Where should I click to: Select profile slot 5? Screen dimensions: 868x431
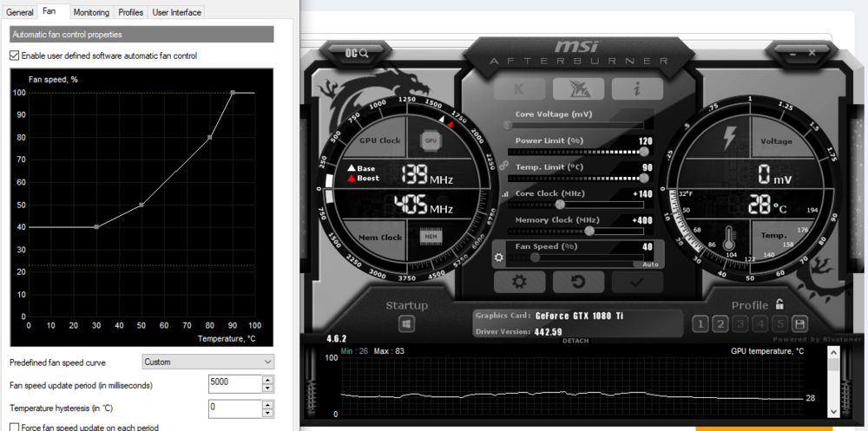[780, 323]
